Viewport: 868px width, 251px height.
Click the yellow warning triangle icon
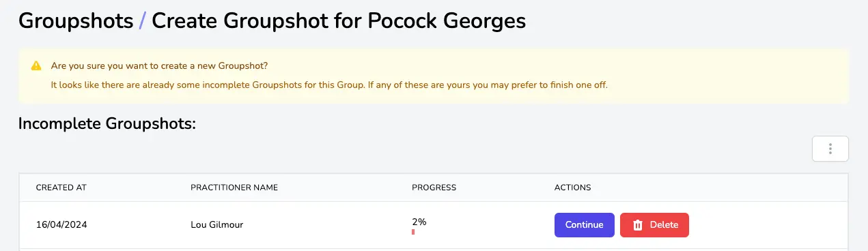click(36, 66)
